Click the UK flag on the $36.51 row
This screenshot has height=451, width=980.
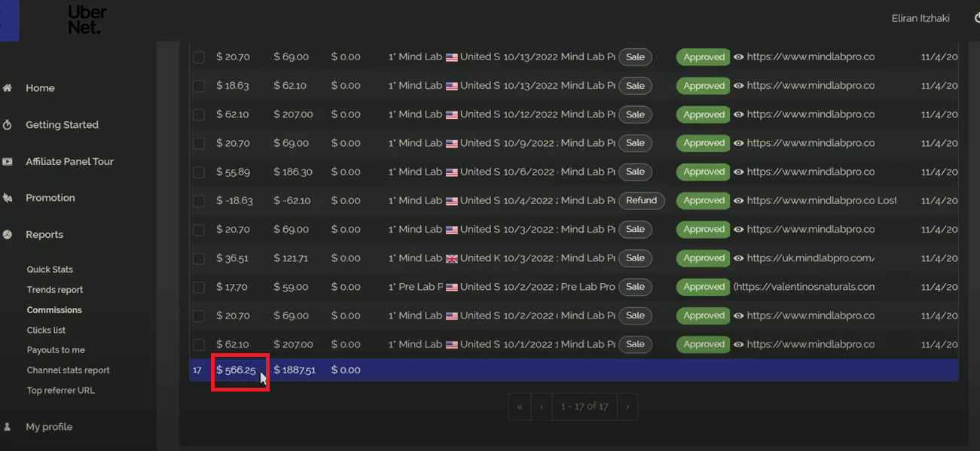click(452, 259)
